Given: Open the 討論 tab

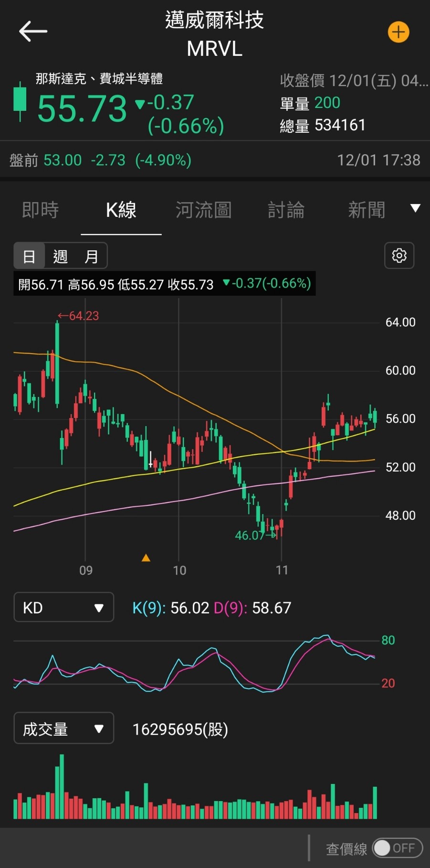Looking at the screenshot, I should click(286, 210).
